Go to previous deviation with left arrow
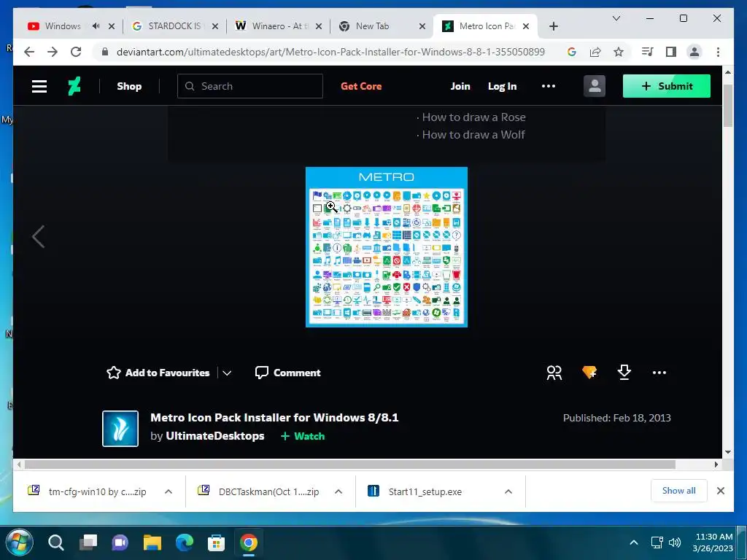The height and width of the screenshot is (560, 747). click(38, 237)
